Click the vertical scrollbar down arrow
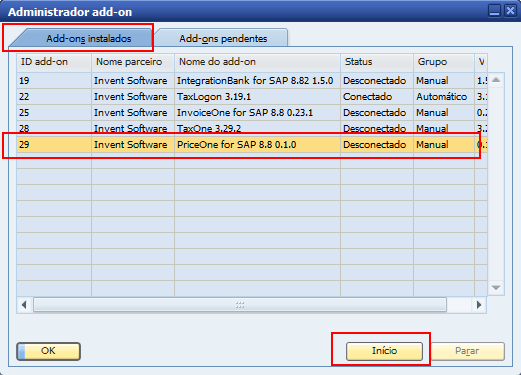The height and width of the screenshot is (375, 521). [x=496, y=288]
